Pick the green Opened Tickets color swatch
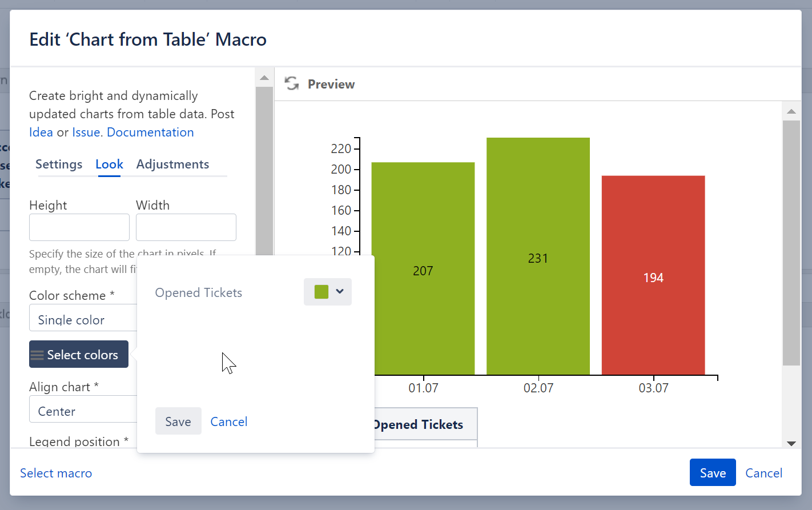Image resolution: width=812 pixels, height=510 pixels. coord(321,292)
